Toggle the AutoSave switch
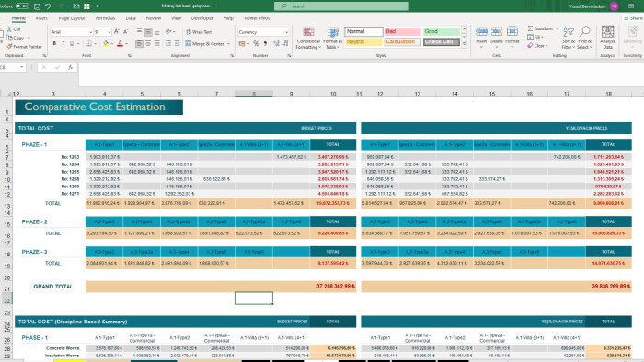This screenshot has width=644, height=362. pyautogui.click(x=22, y=6)
